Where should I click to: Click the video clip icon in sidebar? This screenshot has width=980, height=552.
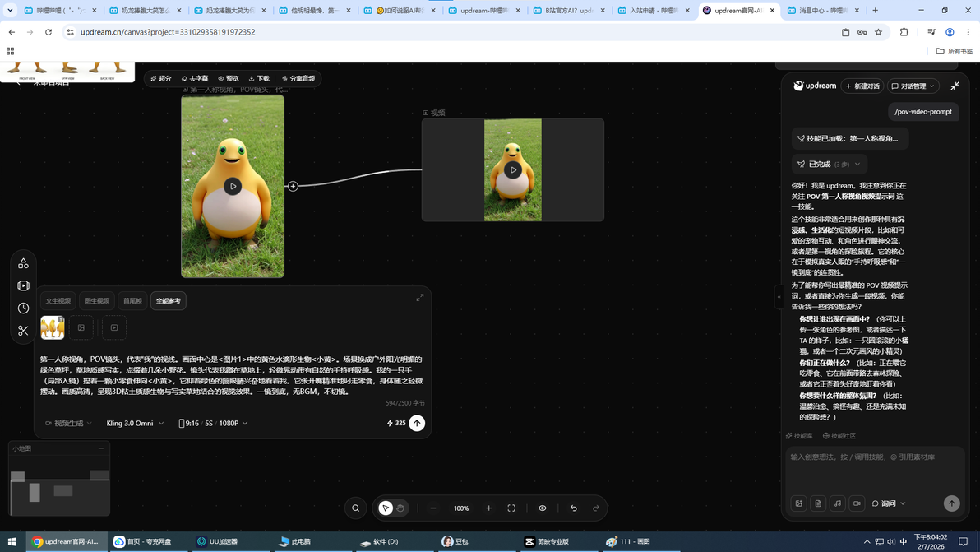pyautogui.click(x=23, y=285)
